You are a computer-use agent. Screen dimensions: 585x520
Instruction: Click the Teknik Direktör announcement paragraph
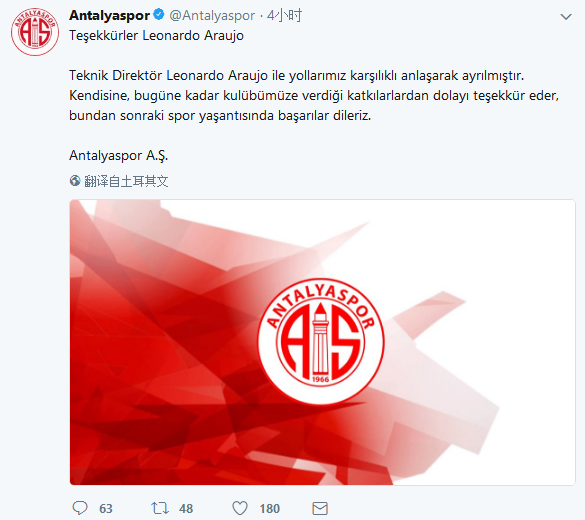click(314, 95)
